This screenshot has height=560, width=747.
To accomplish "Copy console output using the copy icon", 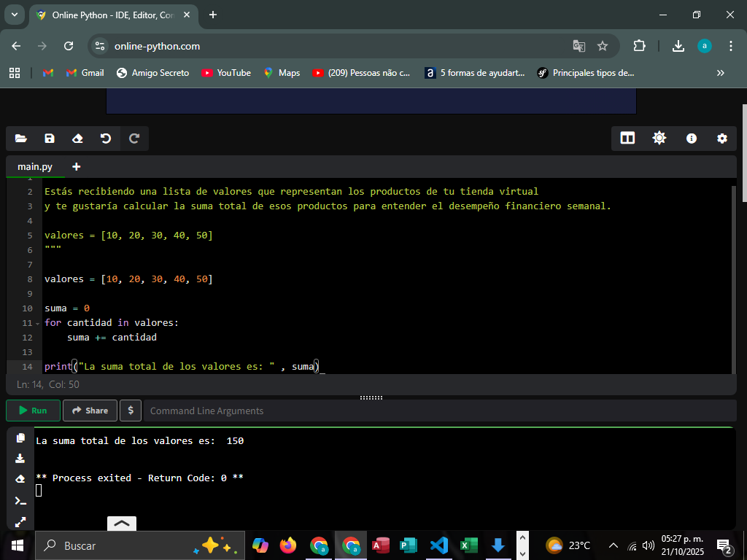I will tap(20, 438).
